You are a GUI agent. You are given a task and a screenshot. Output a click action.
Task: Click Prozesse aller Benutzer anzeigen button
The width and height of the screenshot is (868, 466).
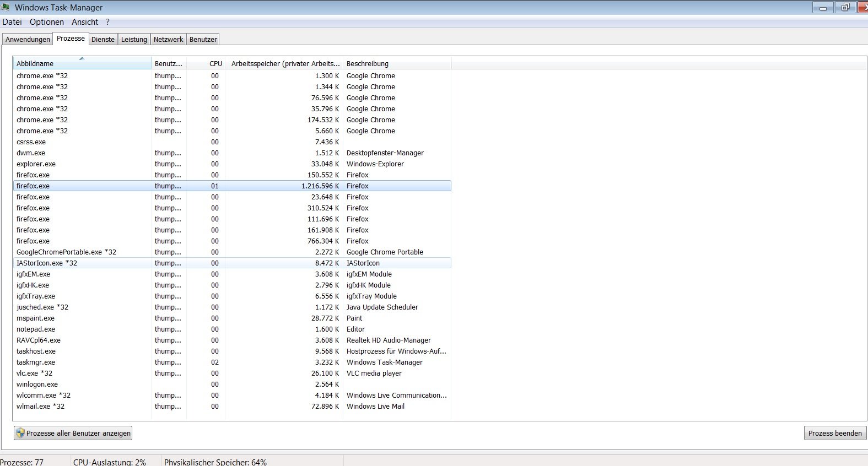(x=73, y=433)
